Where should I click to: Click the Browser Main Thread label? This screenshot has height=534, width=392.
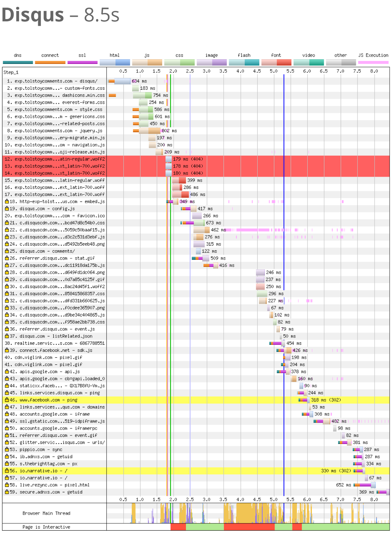pos(46,513)
